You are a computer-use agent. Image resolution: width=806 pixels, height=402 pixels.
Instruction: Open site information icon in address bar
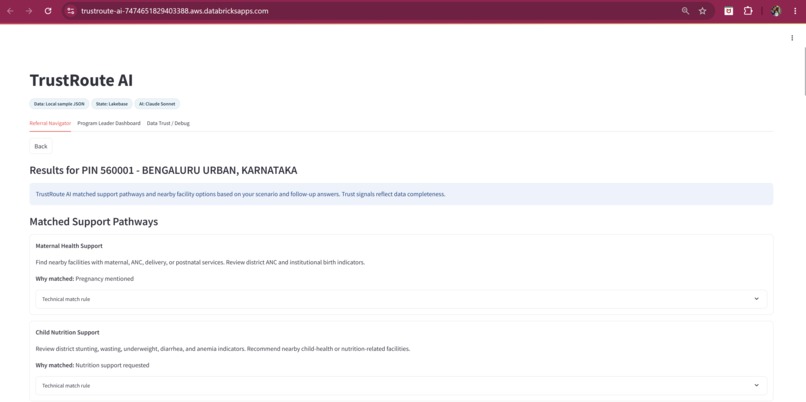71,11
